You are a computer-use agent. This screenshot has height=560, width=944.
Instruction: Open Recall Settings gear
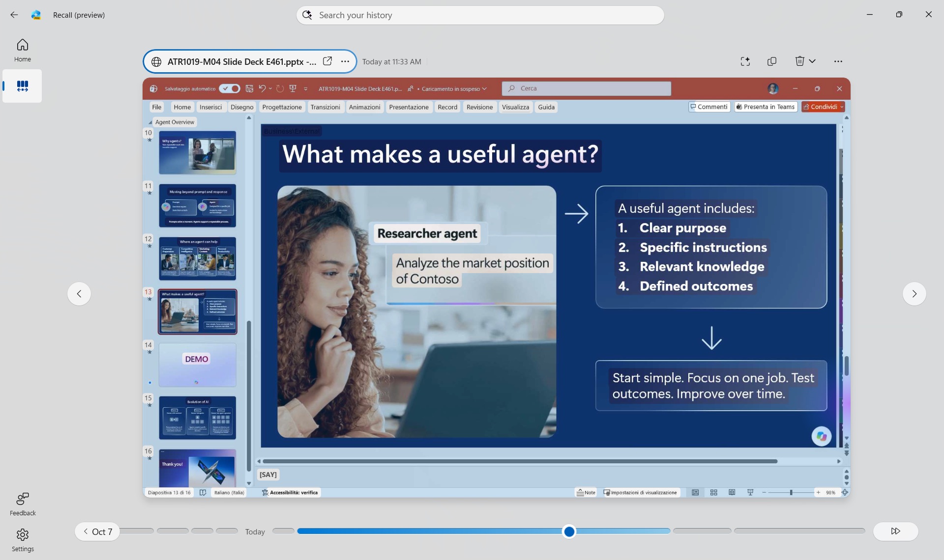click(x=23, y=540)
